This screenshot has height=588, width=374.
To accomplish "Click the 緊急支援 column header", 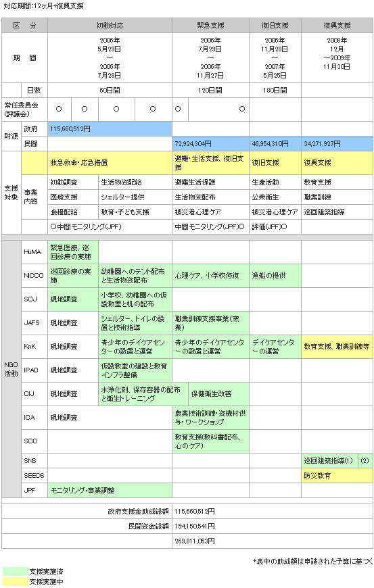I will click(x=210, y=26).
